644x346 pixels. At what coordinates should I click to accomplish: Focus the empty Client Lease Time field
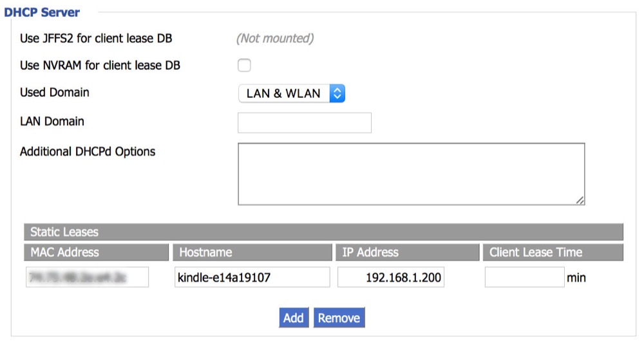[x=524, y=277]
